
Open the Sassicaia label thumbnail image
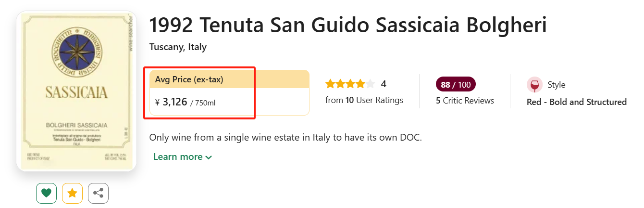[x=76, y=91]
